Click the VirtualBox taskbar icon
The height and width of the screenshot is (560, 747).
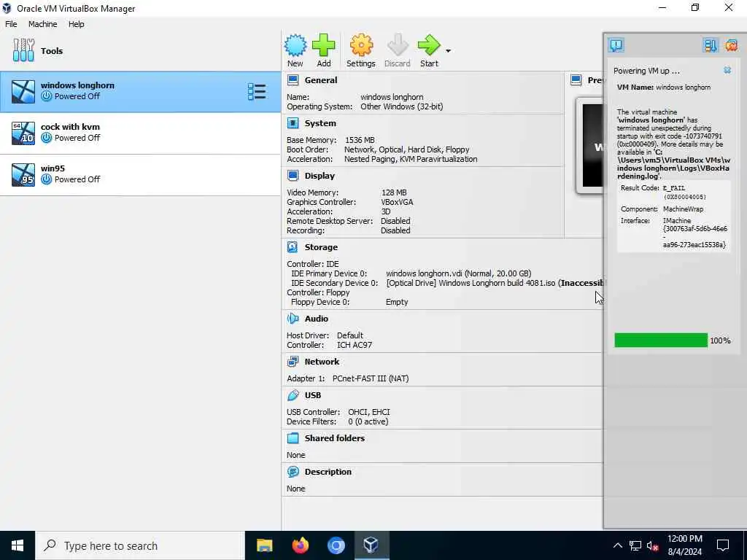pos(371,545)
